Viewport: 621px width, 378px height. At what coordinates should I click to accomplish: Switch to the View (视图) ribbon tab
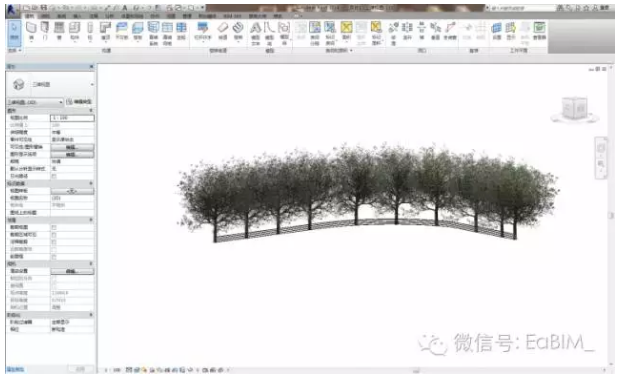[171, 16]
